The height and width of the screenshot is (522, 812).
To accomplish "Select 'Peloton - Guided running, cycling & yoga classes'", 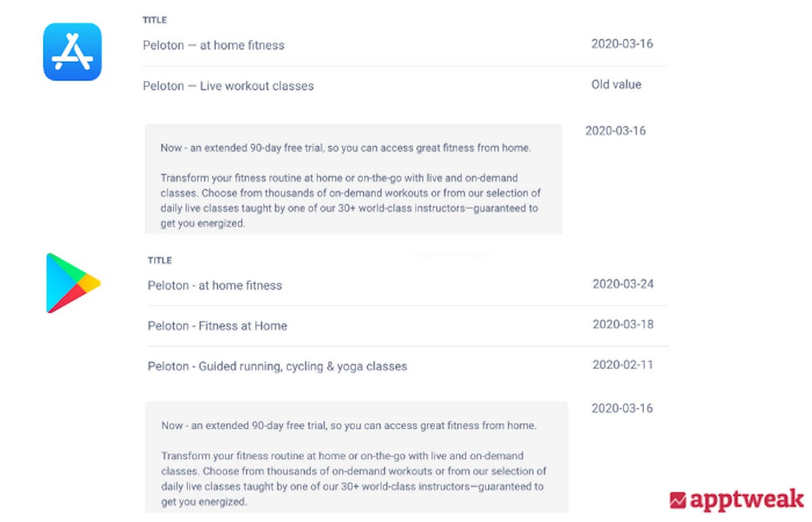I will 277,366.
